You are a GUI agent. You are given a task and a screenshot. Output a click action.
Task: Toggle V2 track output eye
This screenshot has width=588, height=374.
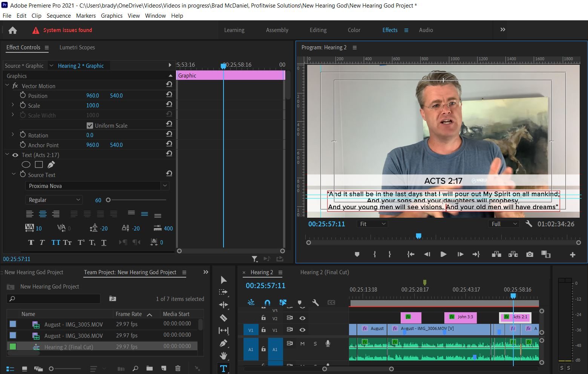pos(302,318)
